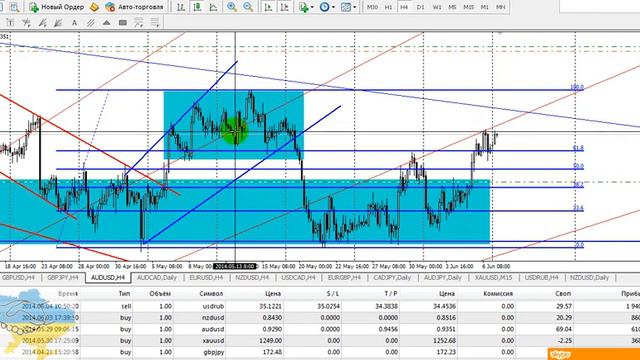Open the indicators list dropdown
Viewport: 640px width, 360px height.
(306, 7)
